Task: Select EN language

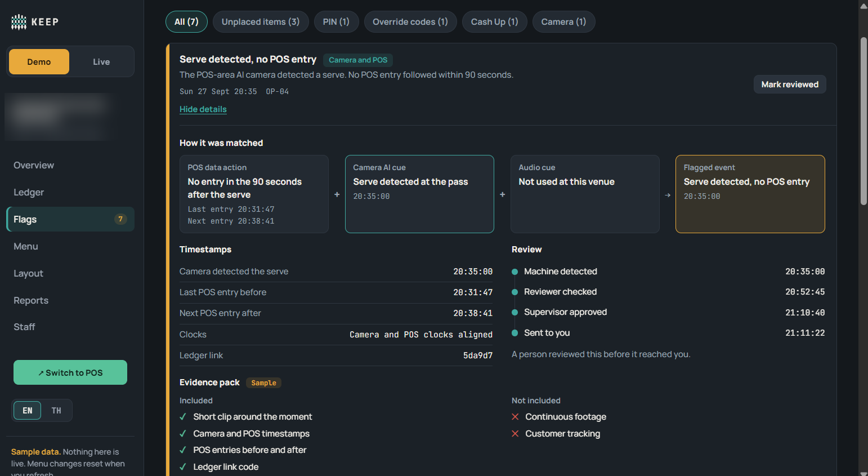Action: point(28,411)
